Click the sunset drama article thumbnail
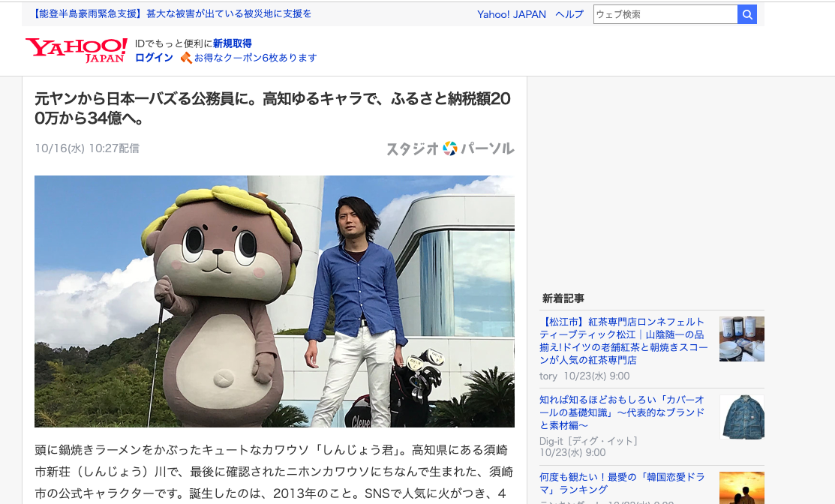Image resolution: width=835 pixels, height=504 pixels. [742, 488]
